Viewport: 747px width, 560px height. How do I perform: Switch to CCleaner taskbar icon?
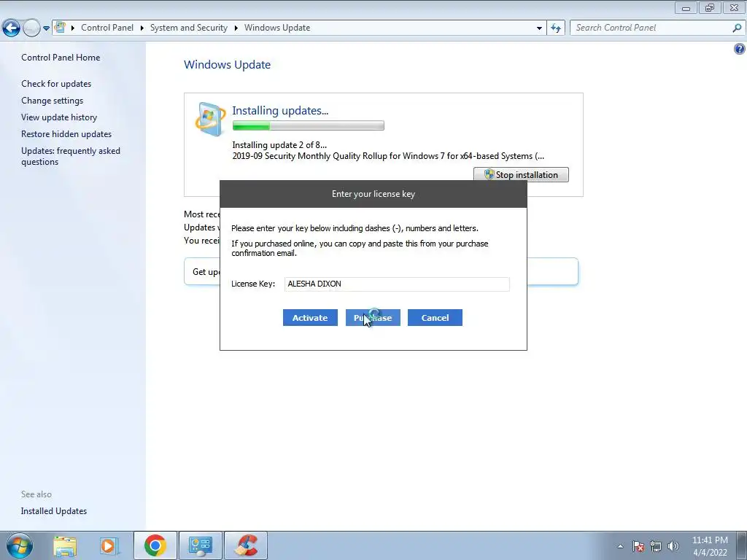pyautogui.click(x=245, y=545)
